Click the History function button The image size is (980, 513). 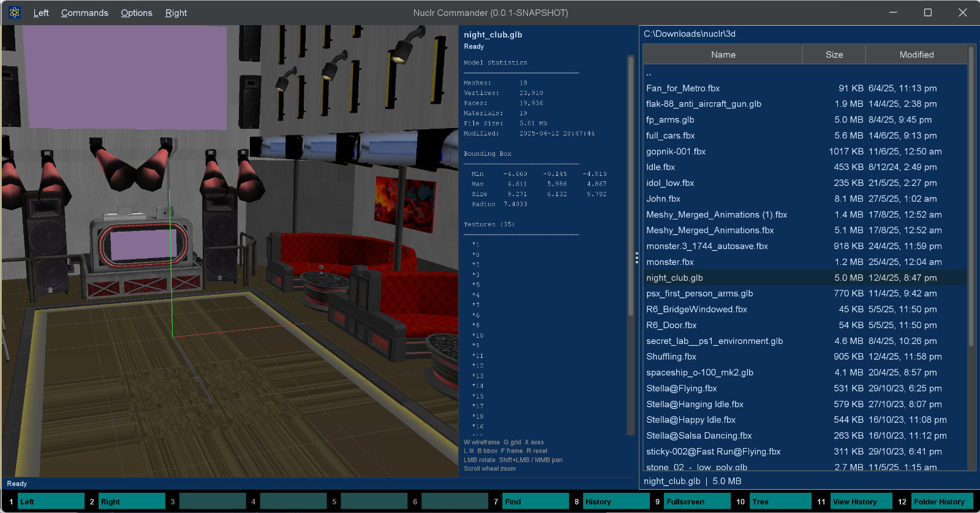pyautogui.click(x=617, y=501)
